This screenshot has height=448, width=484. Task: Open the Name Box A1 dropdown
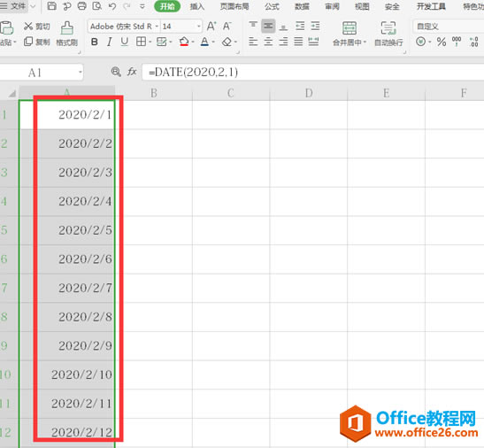point(80,73)
